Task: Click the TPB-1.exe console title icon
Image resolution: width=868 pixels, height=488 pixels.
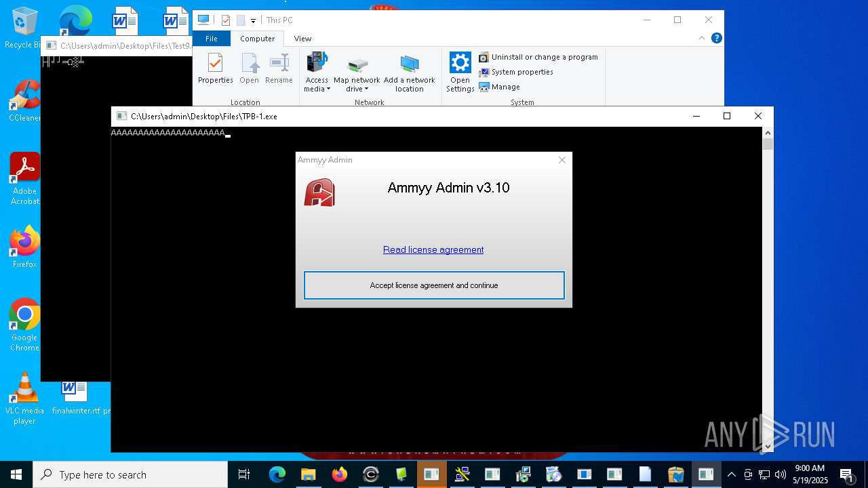Action: click(121, 116)
